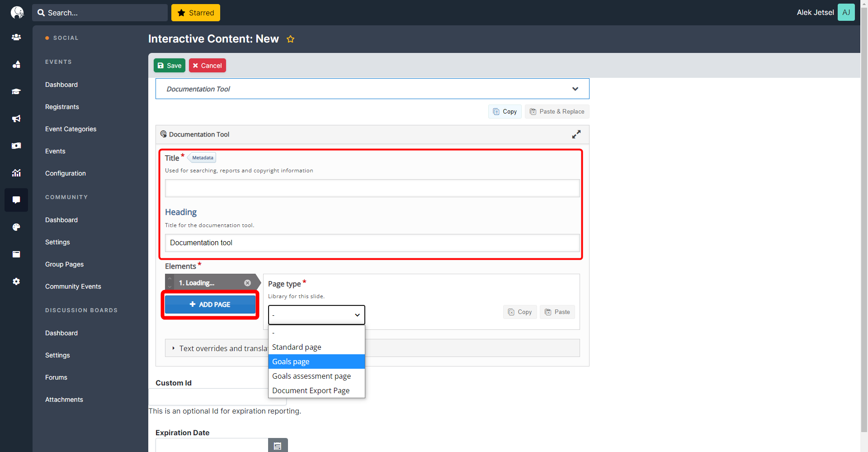The image size is (868, 452).
Task: Open the speech bubble community section
Action: coord(16,200)
